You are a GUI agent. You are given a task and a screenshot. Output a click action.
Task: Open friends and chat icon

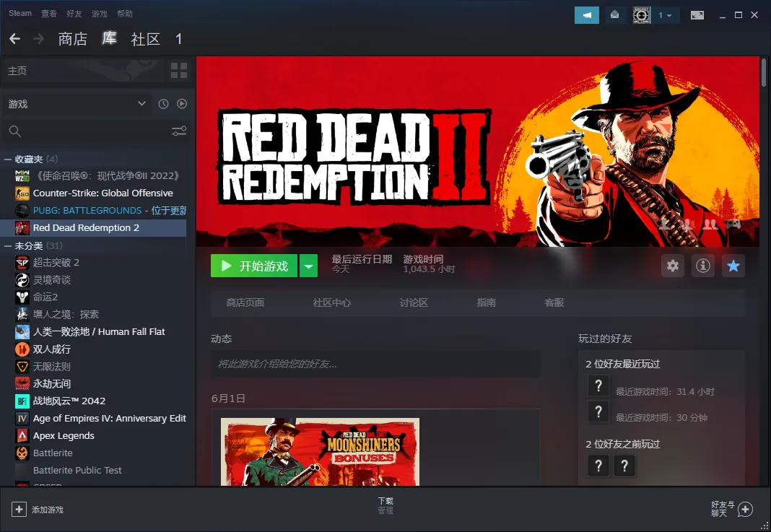coord(745,510)
